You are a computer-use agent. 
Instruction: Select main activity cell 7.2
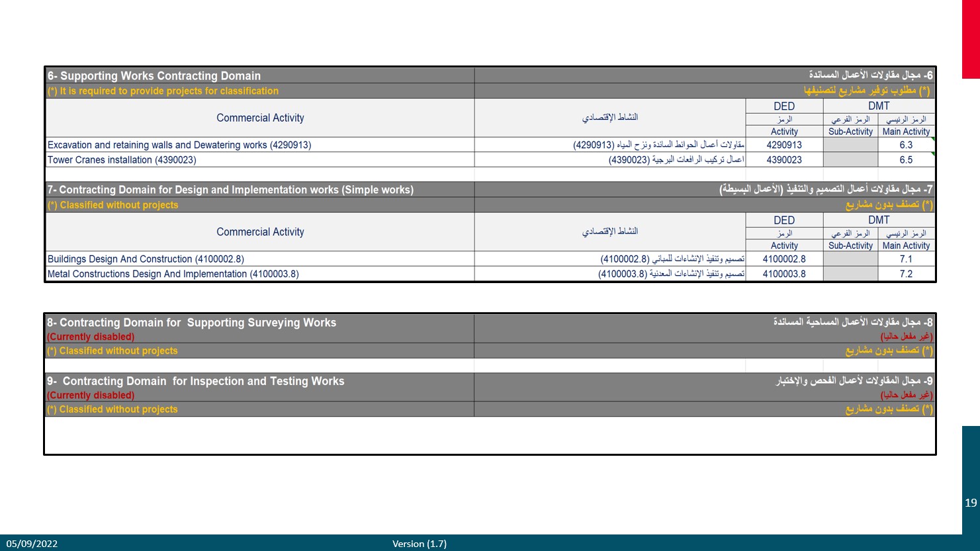(x=906, y=274)
